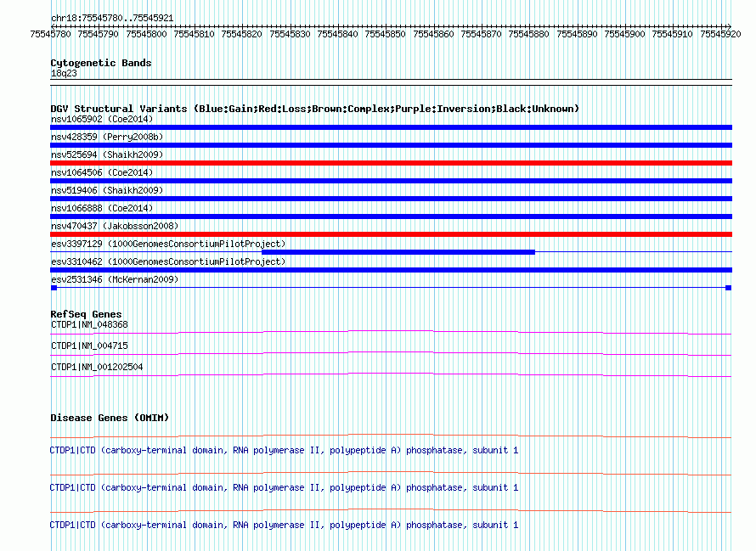The height and width of the screenshot is (551, 756).
Task: Select the RefSeq Genes track heading
Action: coord(86,314)
